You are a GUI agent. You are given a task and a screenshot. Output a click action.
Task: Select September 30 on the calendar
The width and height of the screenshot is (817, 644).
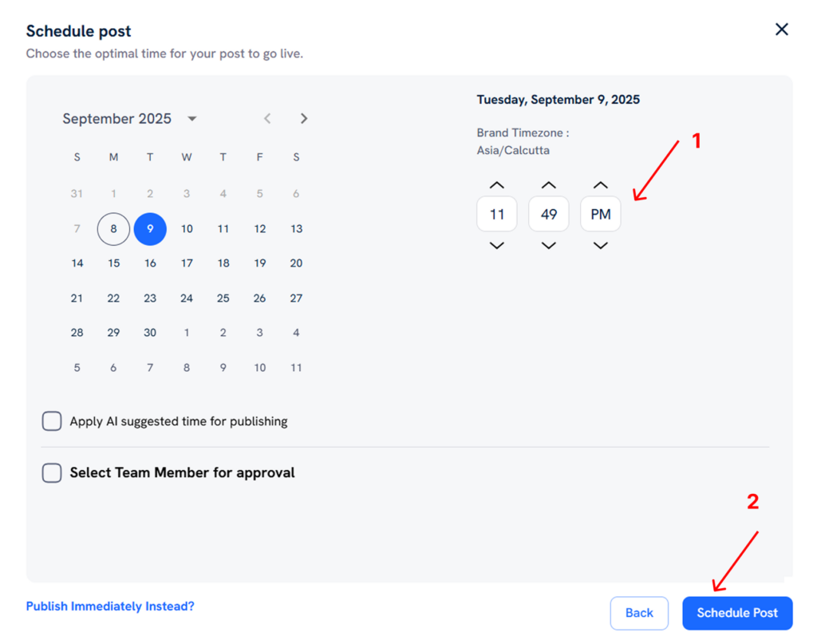click(x=150, y=333)
